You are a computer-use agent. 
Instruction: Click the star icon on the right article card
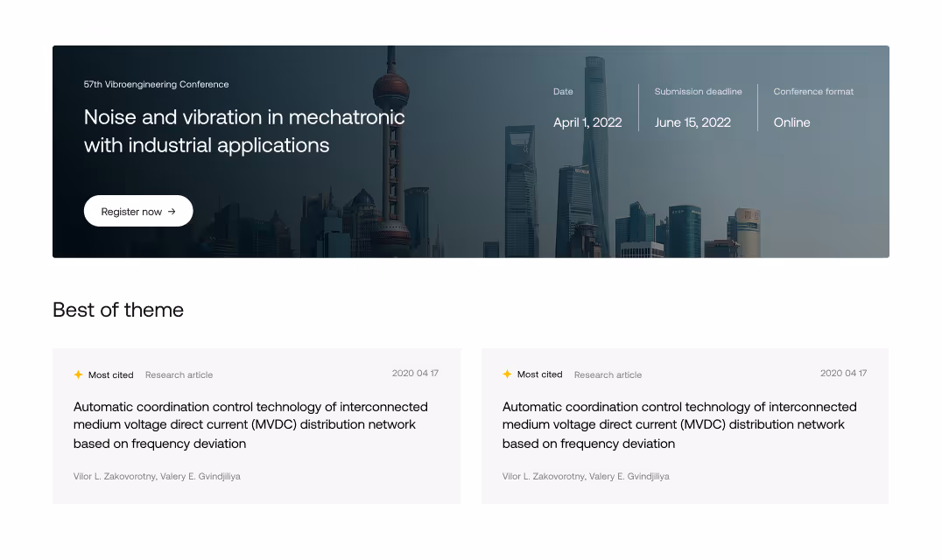click(507, 374)
